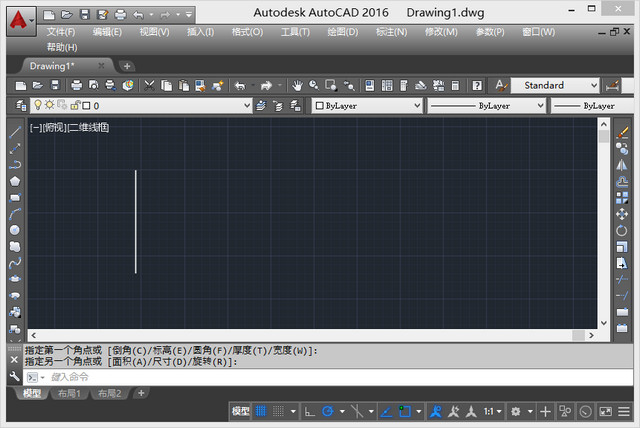Select the Spline draw tool
This screenshot has width=640, height=428.
15,263
